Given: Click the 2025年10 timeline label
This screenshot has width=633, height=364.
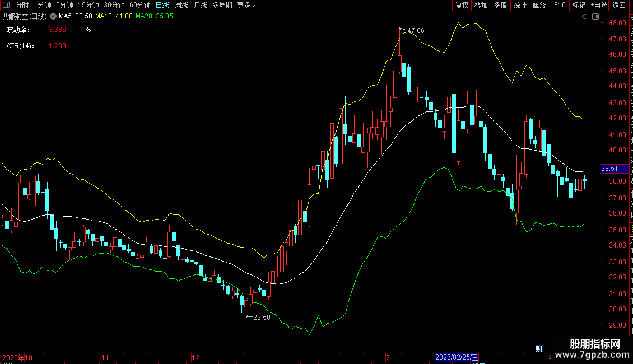Looking at the screenshot, I should click(17, 357).
